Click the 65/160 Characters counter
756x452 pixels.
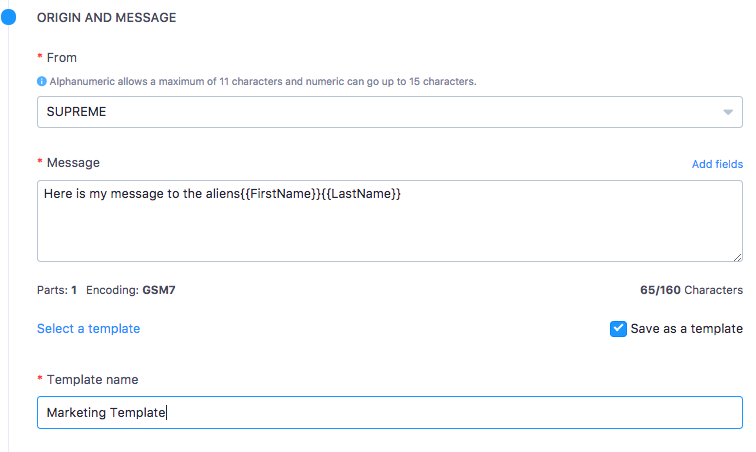[691, 290]
